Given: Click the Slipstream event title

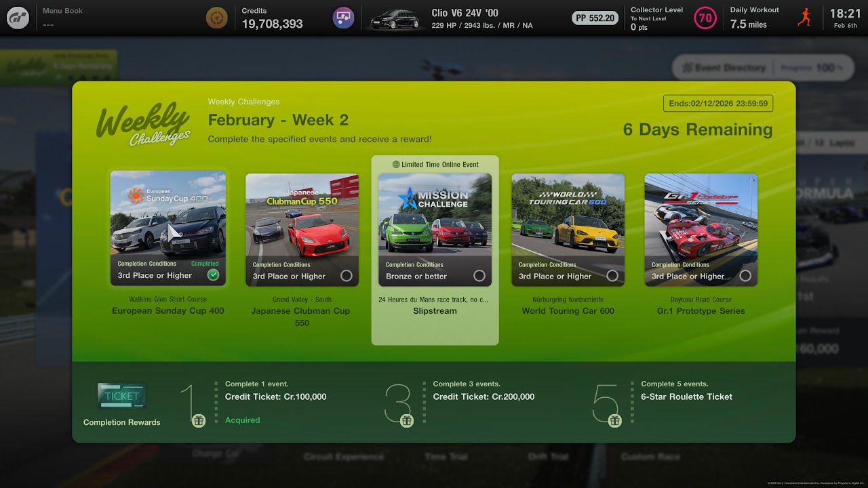Looking at the screenshot, I should [x=435, y=311].
